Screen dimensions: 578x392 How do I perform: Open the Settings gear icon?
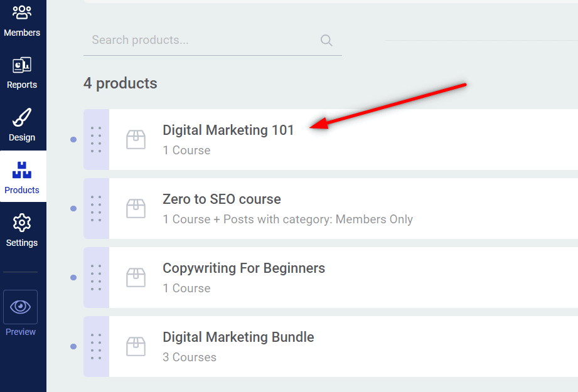tap(22, 223)
